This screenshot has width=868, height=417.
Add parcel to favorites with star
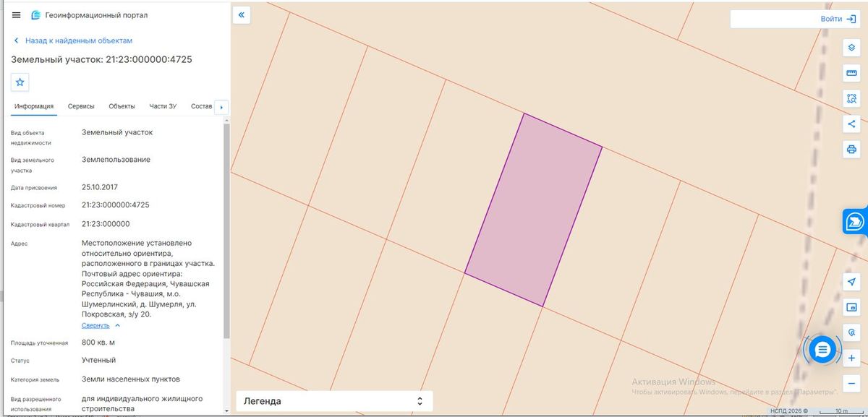coord(20,82)
